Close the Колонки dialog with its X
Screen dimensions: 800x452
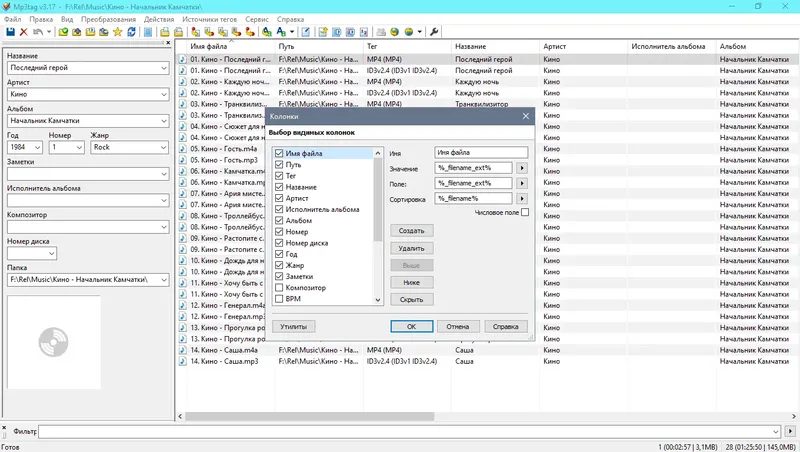(526, 116)
